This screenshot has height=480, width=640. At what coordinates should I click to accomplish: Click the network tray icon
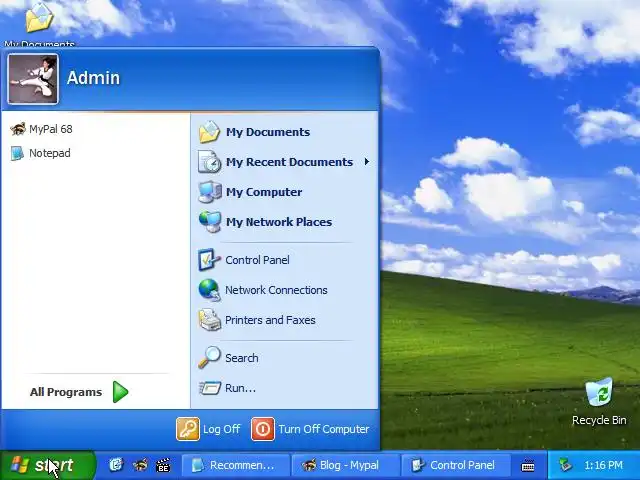tap(566, 465)
